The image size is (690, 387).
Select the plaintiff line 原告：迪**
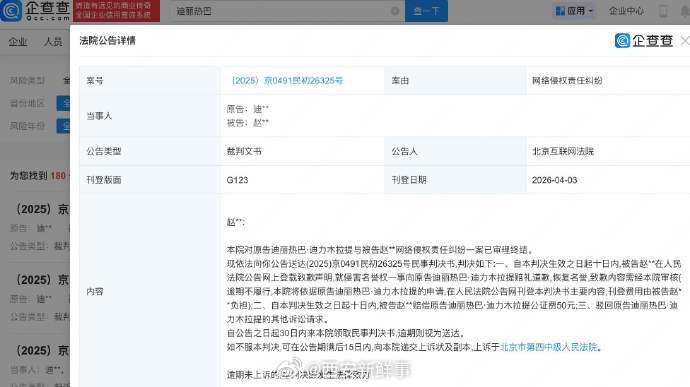click(x=248, y=109)
